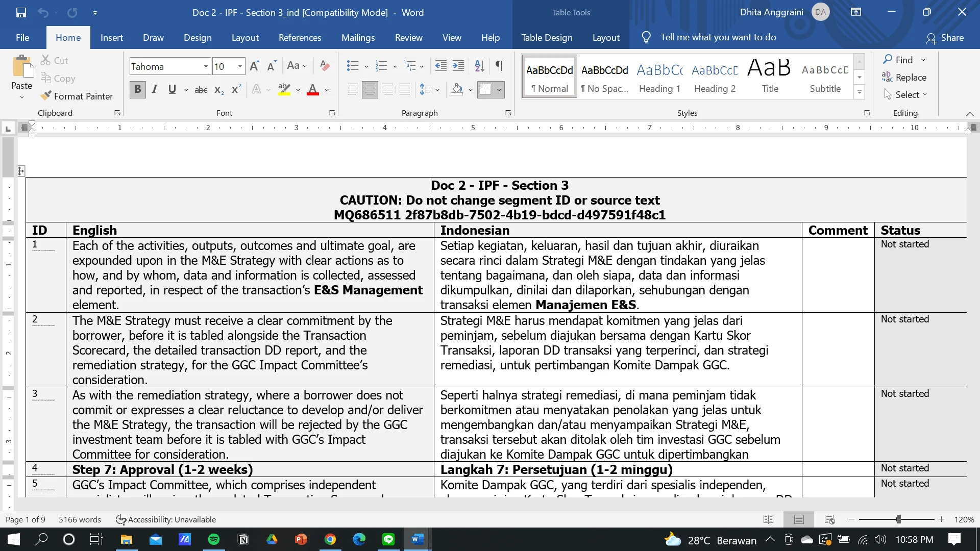Toggle Bold formatting off
Image resolution: width=980 pixels, height=551 pixels.
coord(137,90)
